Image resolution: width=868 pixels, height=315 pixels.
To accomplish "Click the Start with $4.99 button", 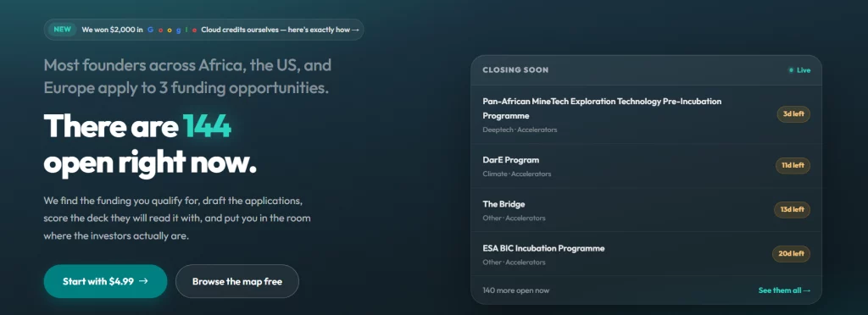I will [x=105, y=281].
